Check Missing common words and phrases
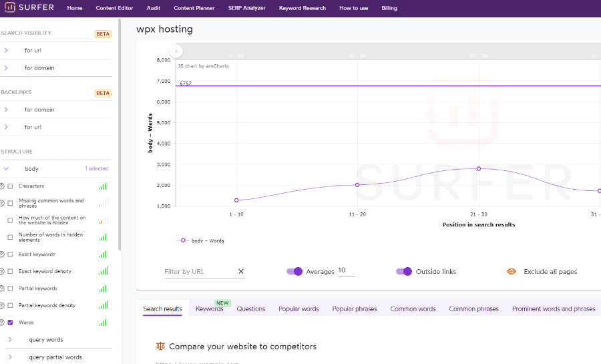The image size is (601, 364). pos(10,203)
